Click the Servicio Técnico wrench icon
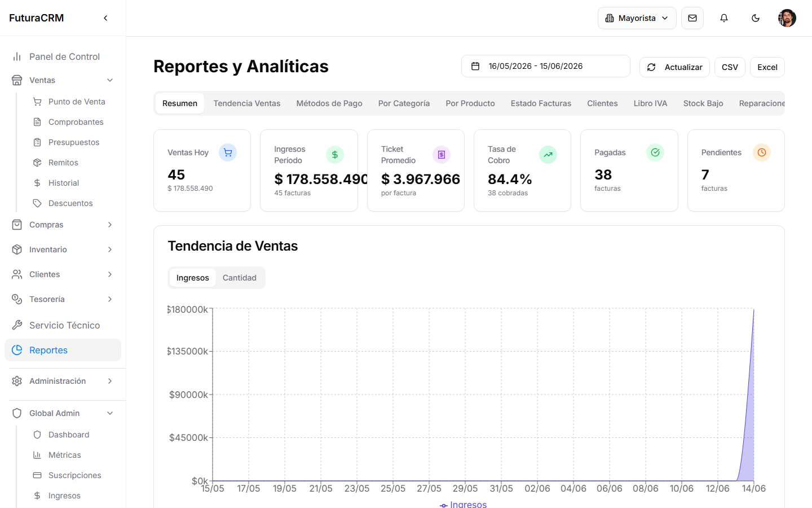812x508 pixels. tap(17, 325)
